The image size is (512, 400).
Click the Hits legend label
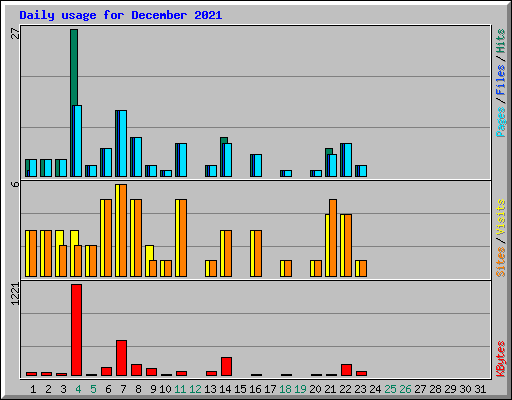(500, 41)
